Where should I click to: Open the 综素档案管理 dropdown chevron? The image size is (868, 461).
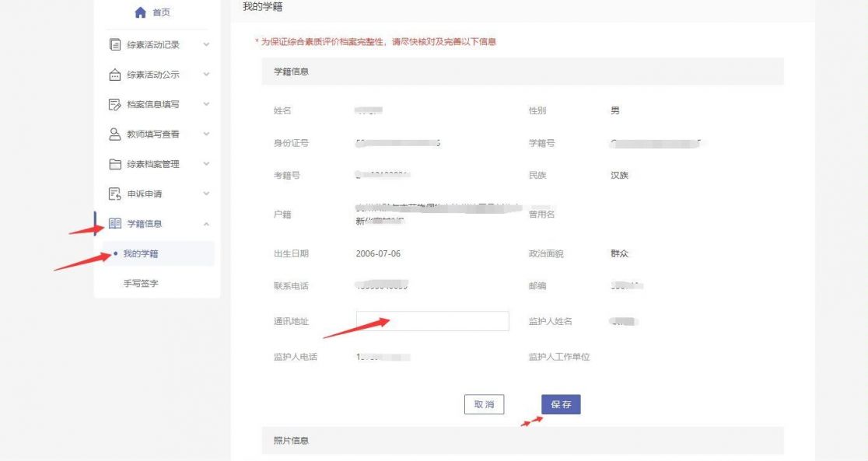tap(205, 164)
